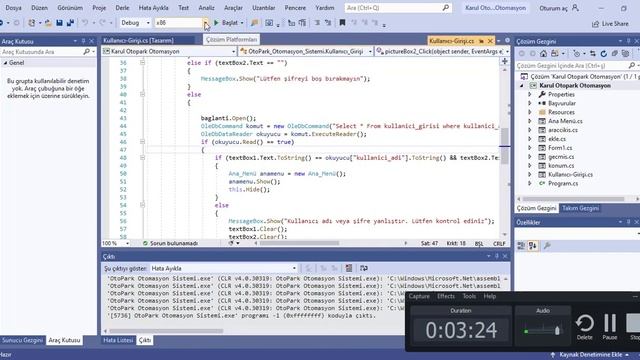The image size is (640, 360).
Task: Click the Çıktı horizontal scrollbar thumb
Action: point(166,331)
